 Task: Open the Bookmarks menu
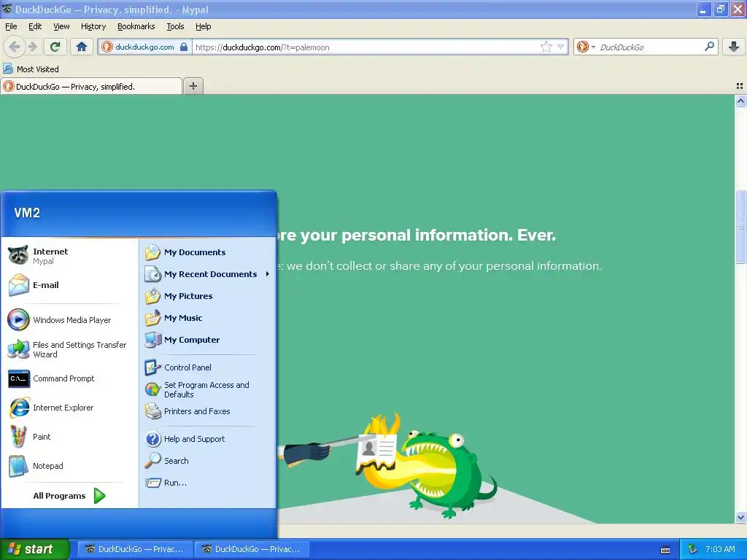(x=136, y=26)
